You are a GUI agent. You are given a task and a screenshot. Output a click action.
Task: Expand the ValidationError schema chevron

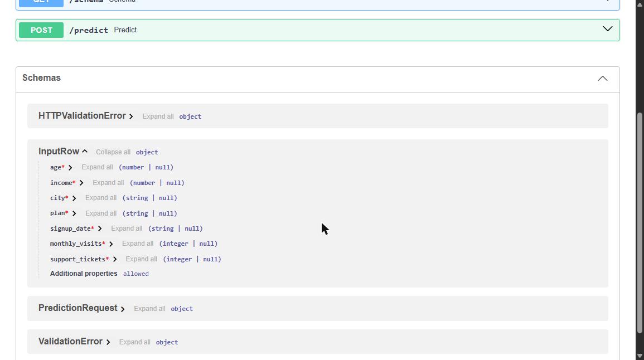[x=108, y=342]
